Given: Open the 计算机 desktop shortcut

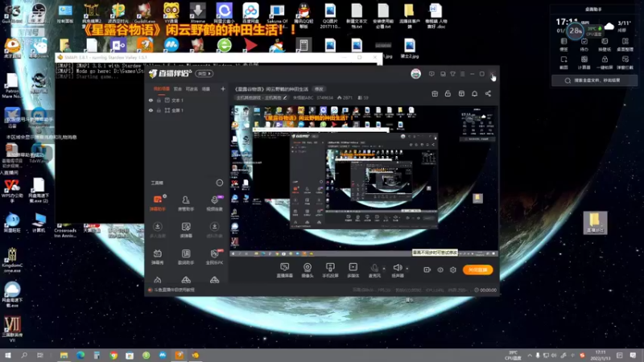Looking at the screenshot, I should pos(39,223).
